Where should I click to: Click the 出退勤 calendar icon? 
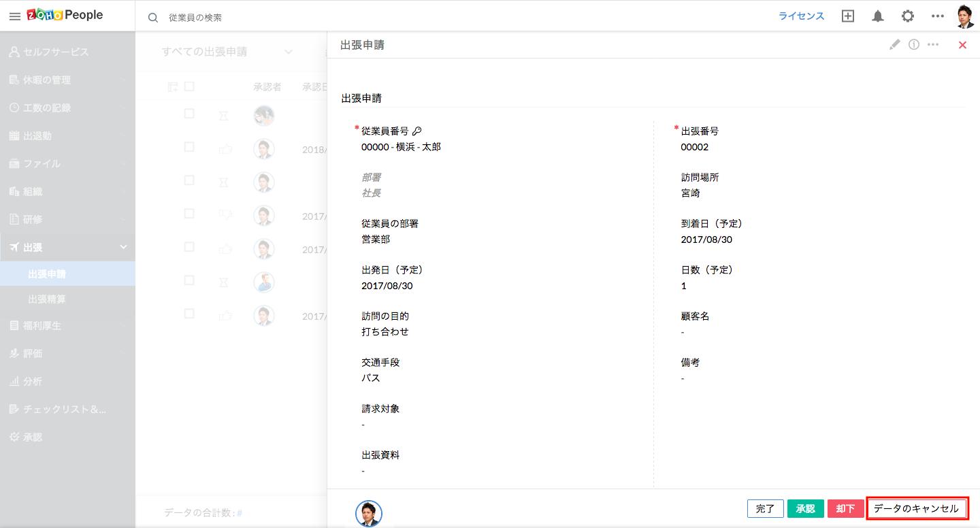coord(14,135)
